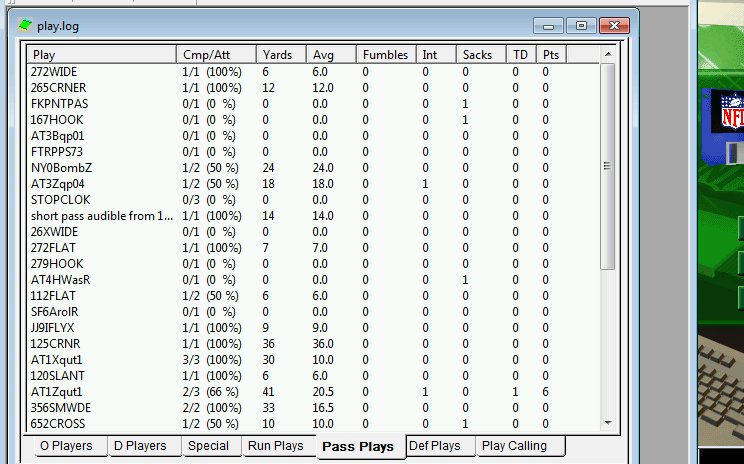Select the Special tab
Image resolution: width=744 pixels, height=464 pixels.
[x=208, y=446]
